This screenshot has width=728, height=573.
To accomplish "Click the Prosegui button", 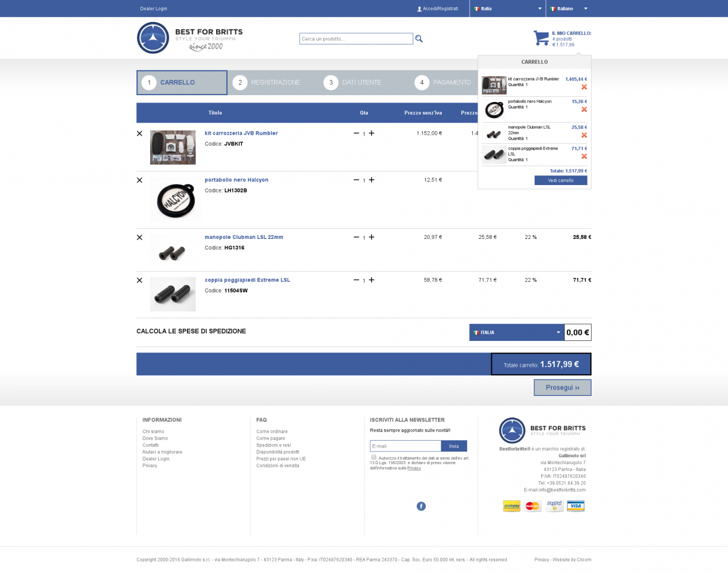I will point(562,387).
